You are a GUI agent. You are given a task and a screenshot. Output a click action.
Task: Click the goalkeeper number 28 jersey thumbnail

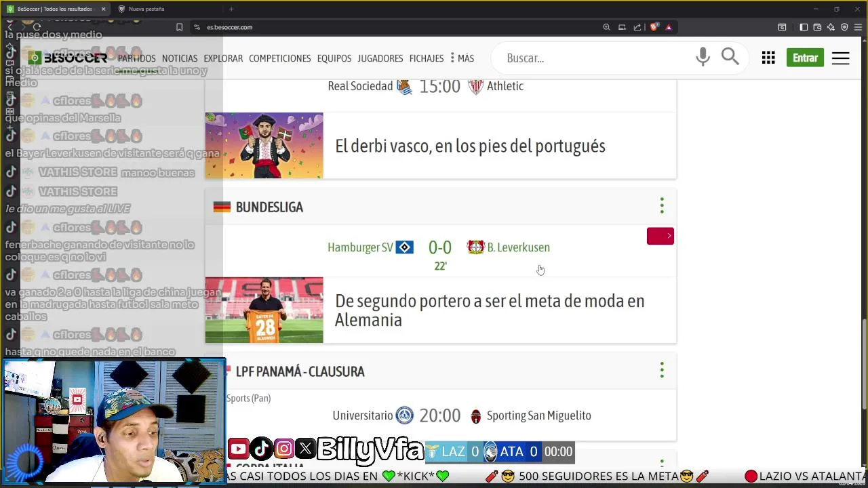[x=264, y=310]
